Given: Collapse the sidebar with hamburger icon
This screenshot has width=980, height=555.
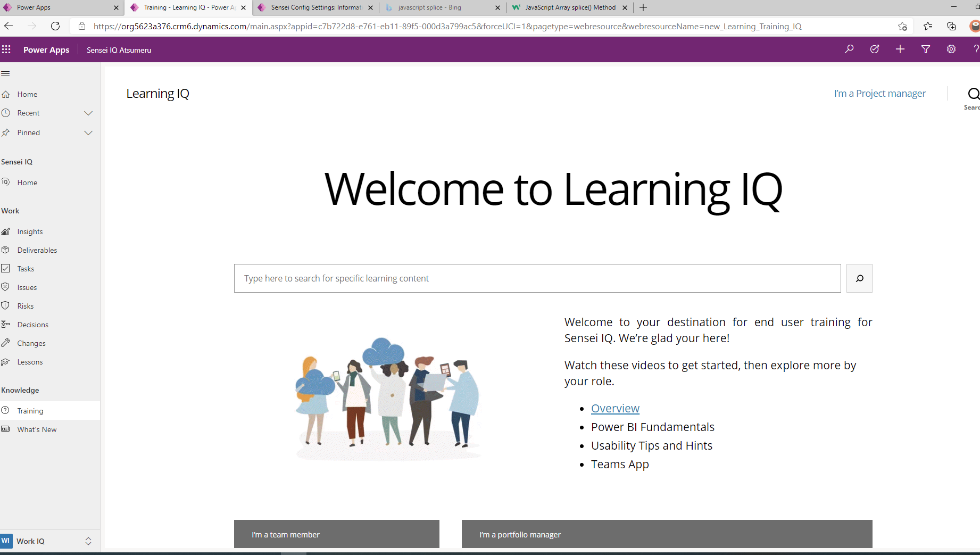Looking at the screenshot, I should click(6, 73).
